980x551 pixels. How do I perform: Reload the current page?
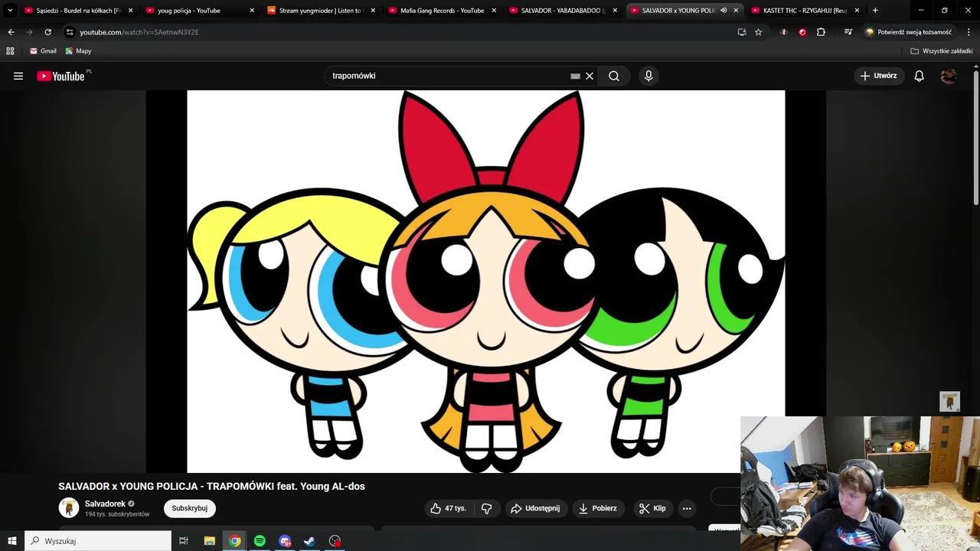coord(47,32)
